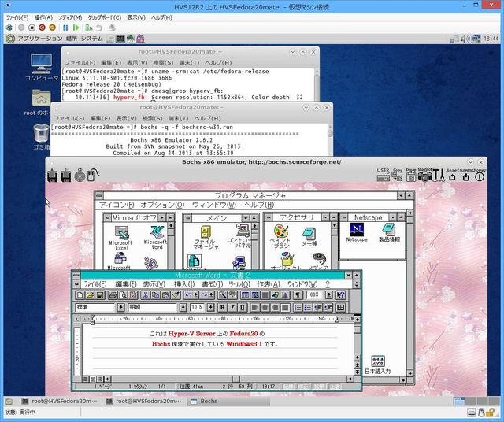
Task: Click the Bochs floppy A drive icon
Action: click(53, 176)
